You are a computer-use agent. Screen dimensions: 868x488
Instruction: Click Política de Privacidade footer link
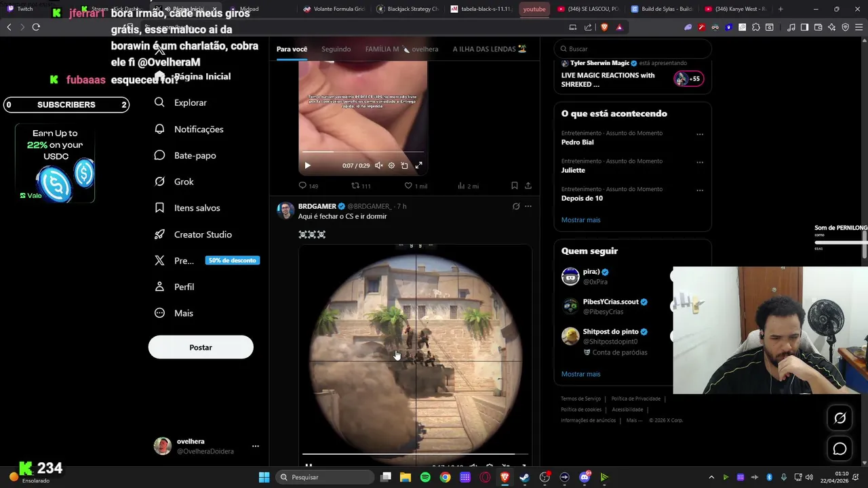pos(635,399)
